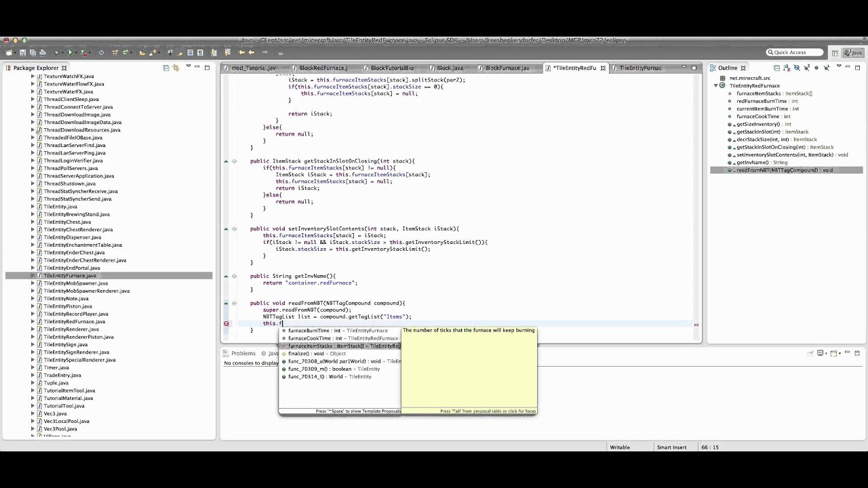868x488 pixels.
Task: Toggle Sort alphabetically in Outline toolbar
Action: point(786,68)
